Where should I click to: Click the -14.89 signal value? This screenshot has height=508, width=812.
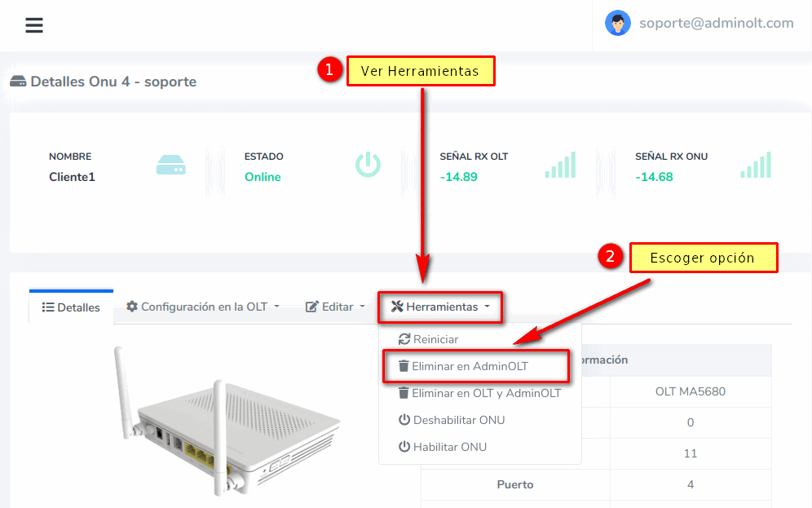point(458,177)
